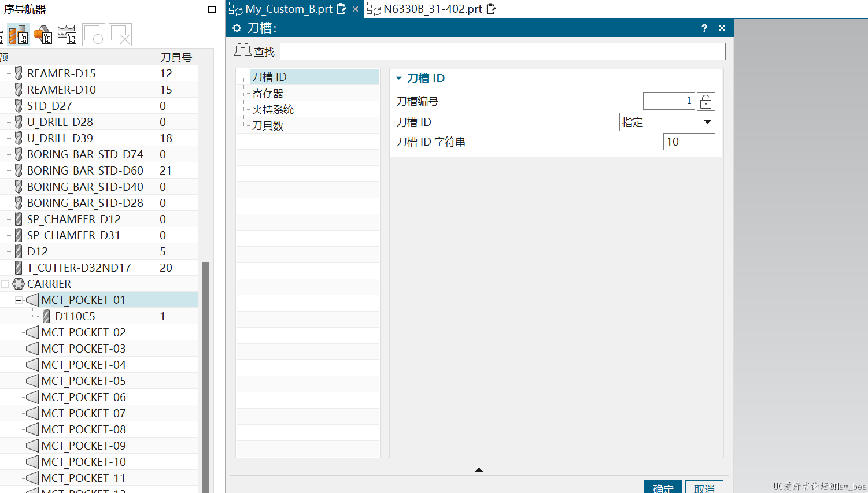Select SP_CHAMFER-D31 in the tree
The width and height of the screenshot is (868, 493).
(x=74, y=235)
